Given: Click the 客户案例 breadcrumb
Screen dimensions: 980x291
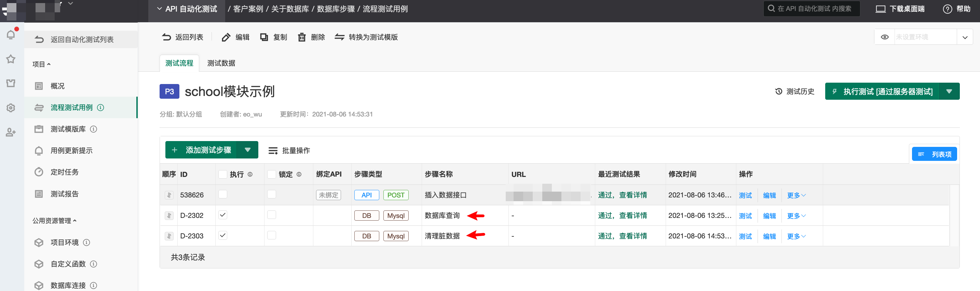Looking at the screenshot, I should [x=248, y=9].
